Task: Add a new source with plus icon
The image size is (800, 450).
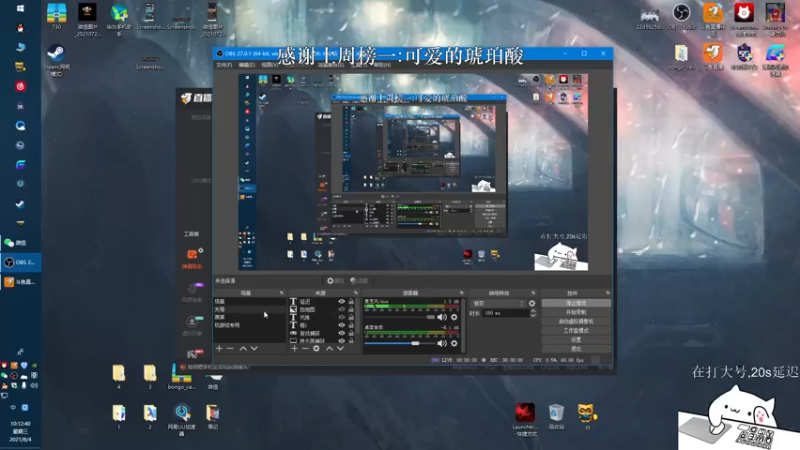Action: (294, 348)
